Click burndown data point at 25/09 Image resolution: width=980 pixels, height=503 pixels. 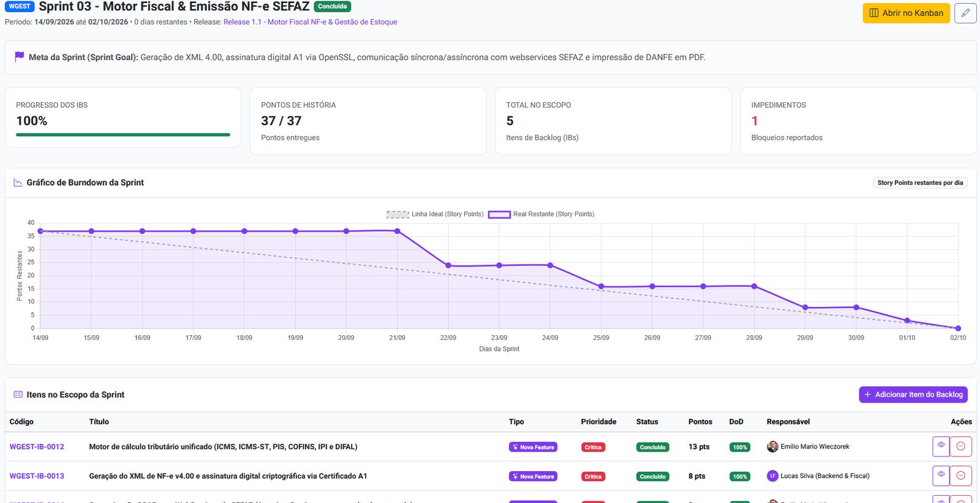(x=601, y=287)
